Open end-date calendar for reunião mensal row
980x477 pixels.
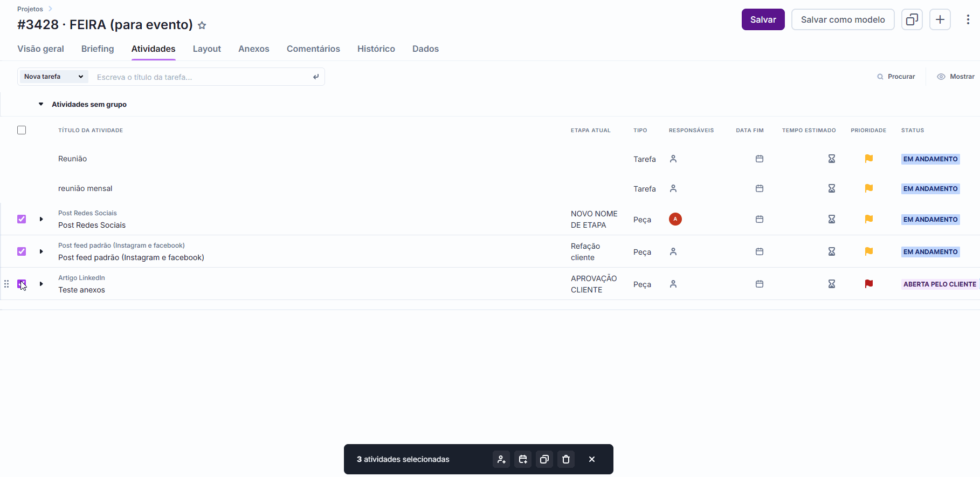pos(760,188)
